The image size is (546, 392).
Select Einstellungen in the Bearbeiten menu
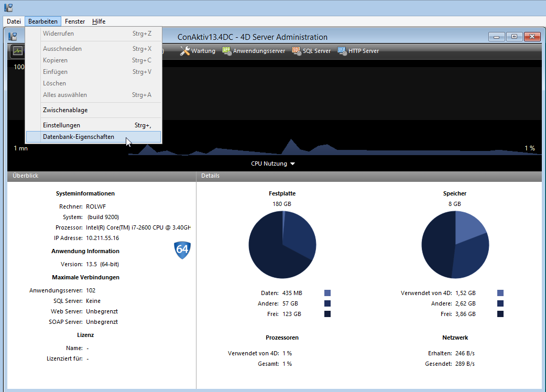pos(61,125)
